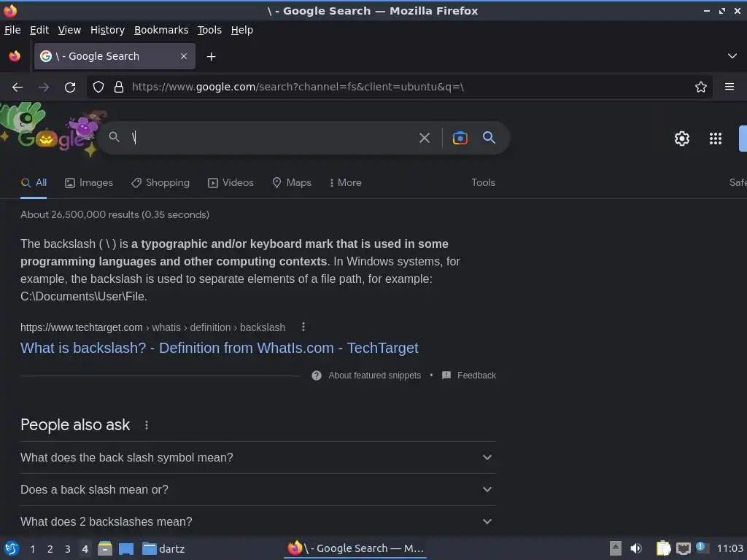The height and width of the screenshot is (560, 747).
Task: Bookmark this page with the star
Action: click(x=701, y=87)
